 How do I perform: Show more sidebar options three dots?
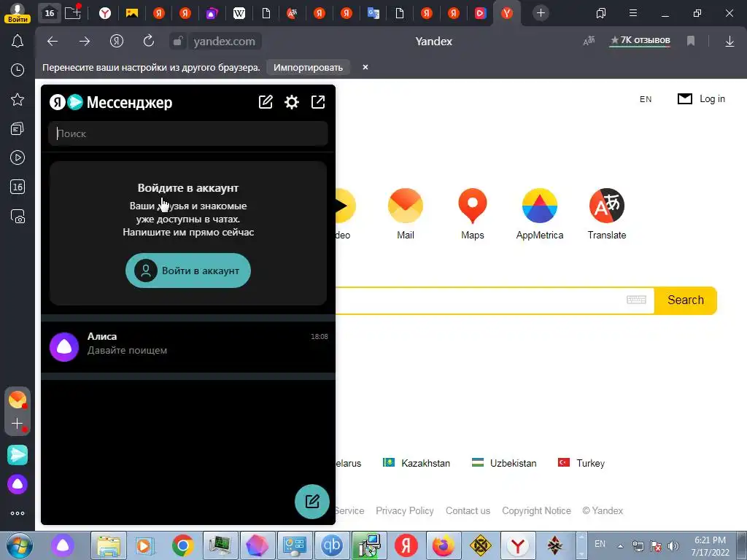(18, 513)
